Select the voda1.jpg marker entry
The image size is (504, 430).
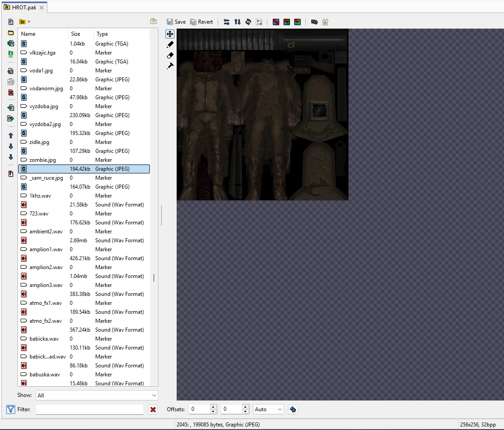(84, 70)
